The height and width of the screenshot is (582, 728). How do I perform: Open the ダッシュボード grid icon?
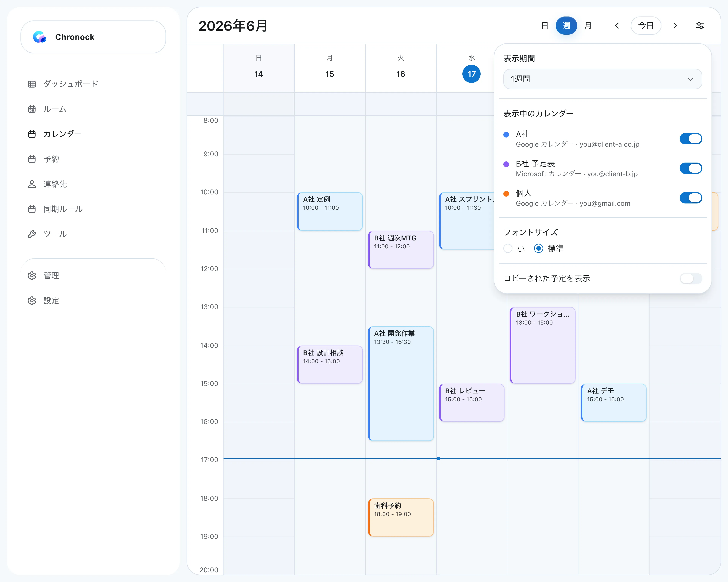click(32, 84)
